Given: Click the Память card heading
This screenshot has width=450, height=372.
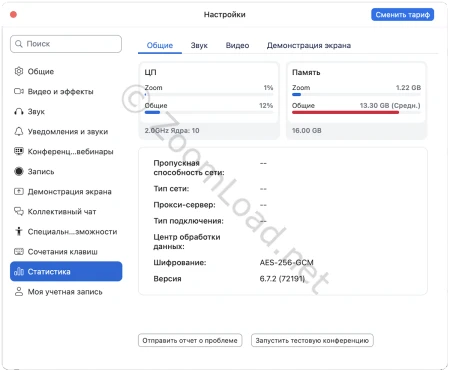Looking at the screenshot, I should click(306, 72).
